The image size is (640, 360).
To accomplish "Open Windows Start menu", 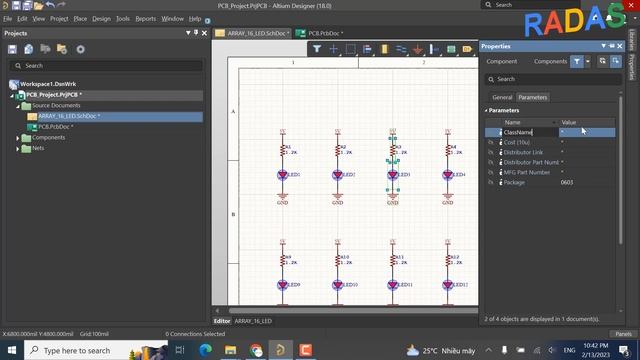I will (12, 350).
